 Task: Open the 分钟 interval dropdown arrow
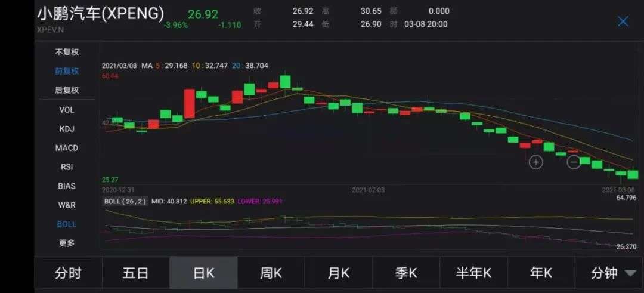coord(630,273)
